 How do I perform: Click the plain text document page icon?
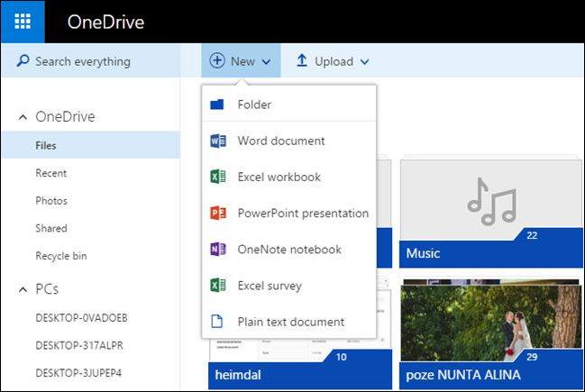(x=216, y=321)
